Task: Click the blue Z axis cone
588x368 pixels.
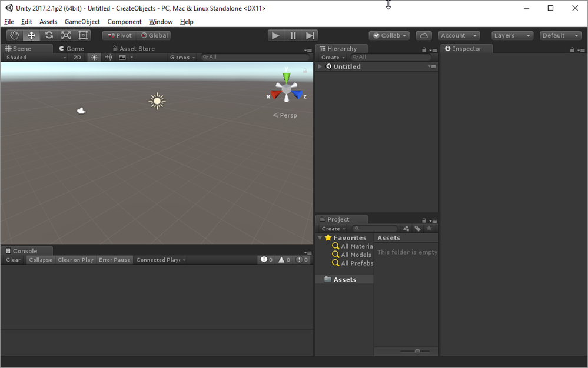Action: tap(297, 94)
